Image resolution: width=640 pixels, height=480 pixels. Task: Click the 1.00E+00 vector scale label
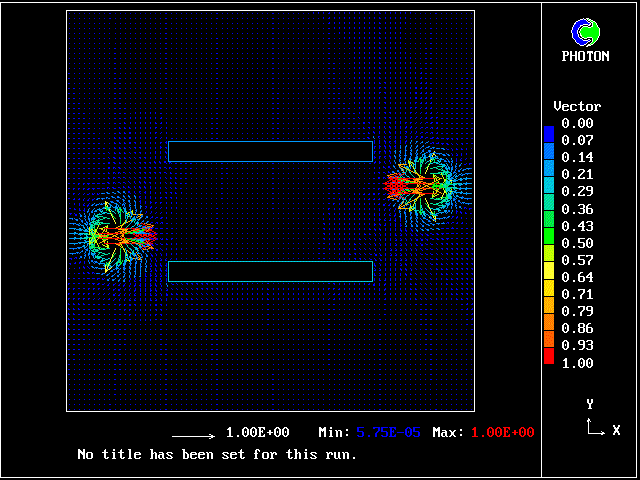(257, 433)
